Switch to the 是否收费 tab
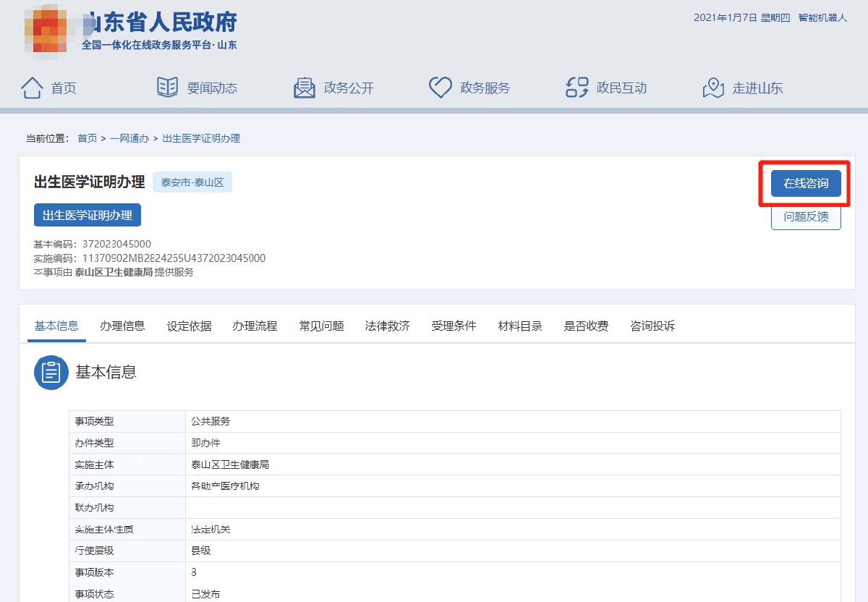Screen dimensions: 868x602 click(x=586, y=326)
